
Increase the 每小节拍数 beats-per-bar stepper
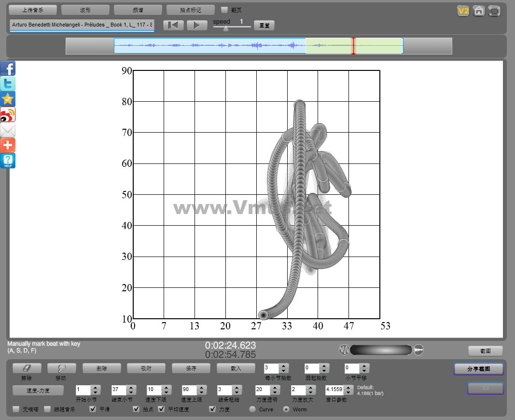[x=284, y=366]
